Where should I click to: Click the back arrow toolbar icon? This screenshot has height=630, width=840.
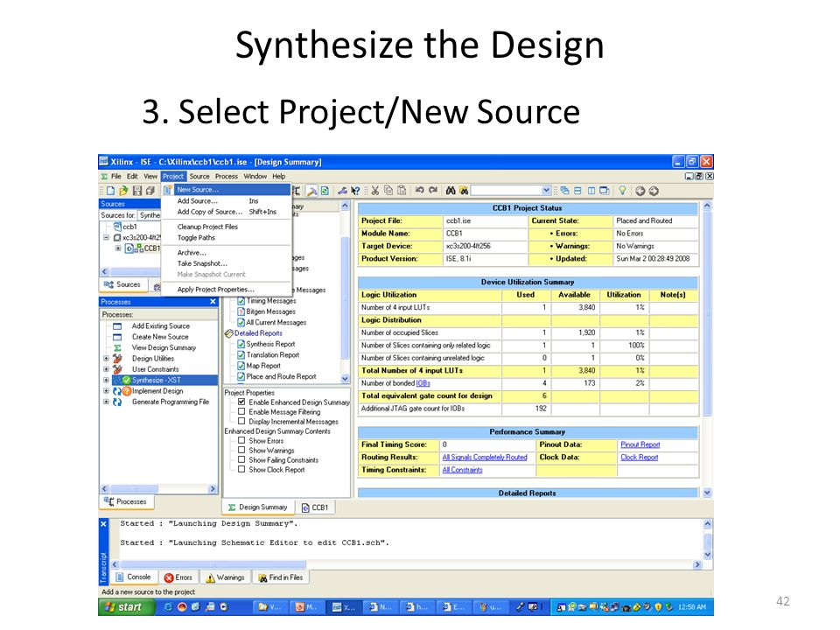[x=640, y=192]
